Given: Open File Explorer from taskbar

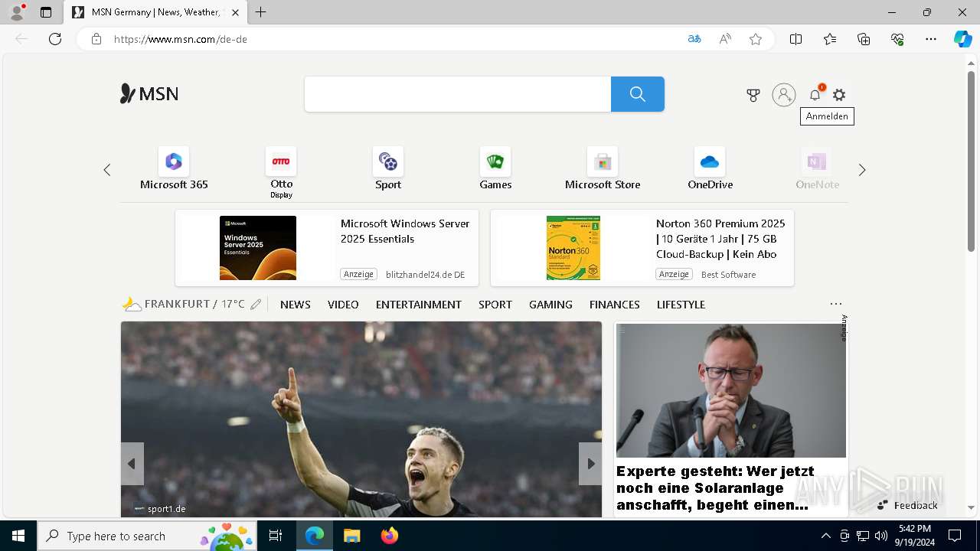Looking at the screenshot, I should [x=352, y=536].
